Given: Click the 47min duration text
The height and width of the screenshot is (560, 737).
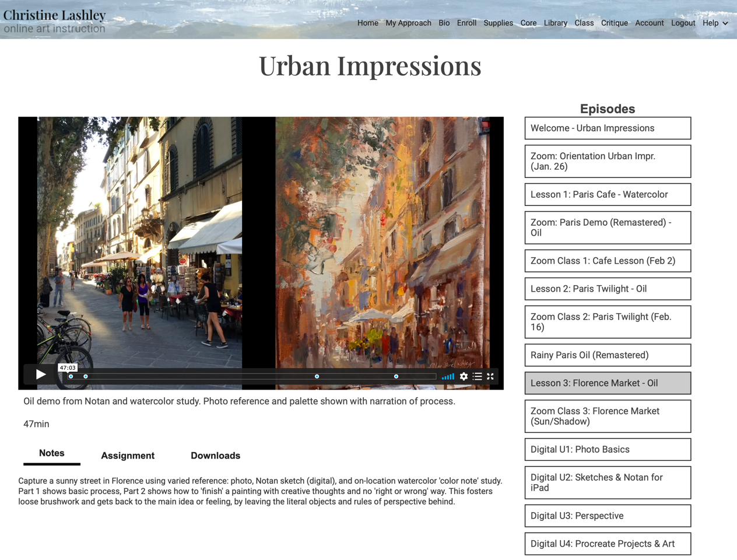Looking at the screenshot, I should (36, 425).
